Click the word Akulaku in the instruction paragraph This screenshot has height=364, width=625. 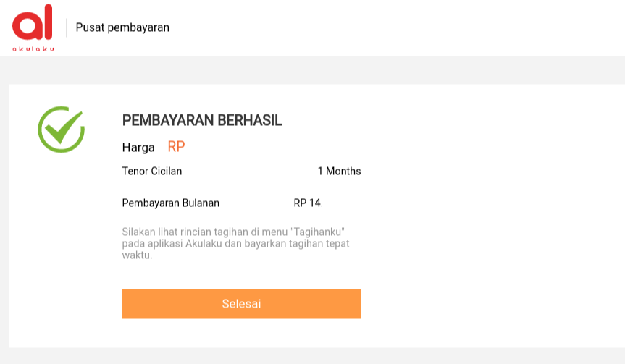[204, 243]
